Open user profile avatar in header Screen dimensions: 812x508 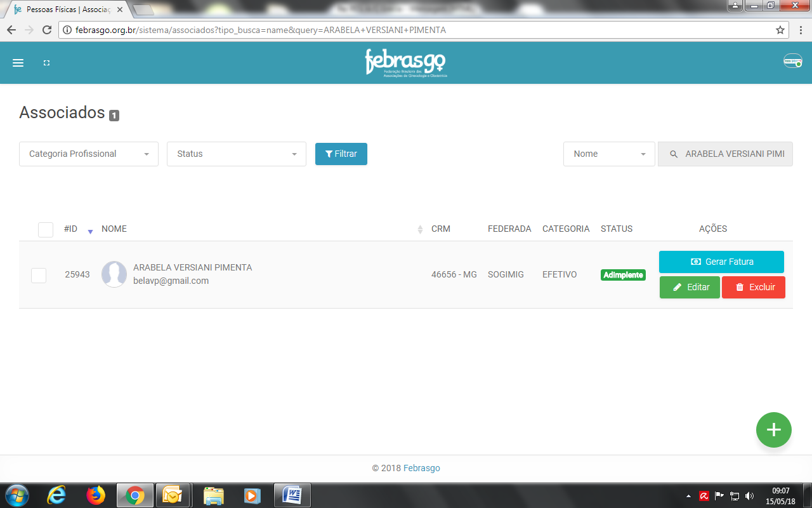[792, 62]
